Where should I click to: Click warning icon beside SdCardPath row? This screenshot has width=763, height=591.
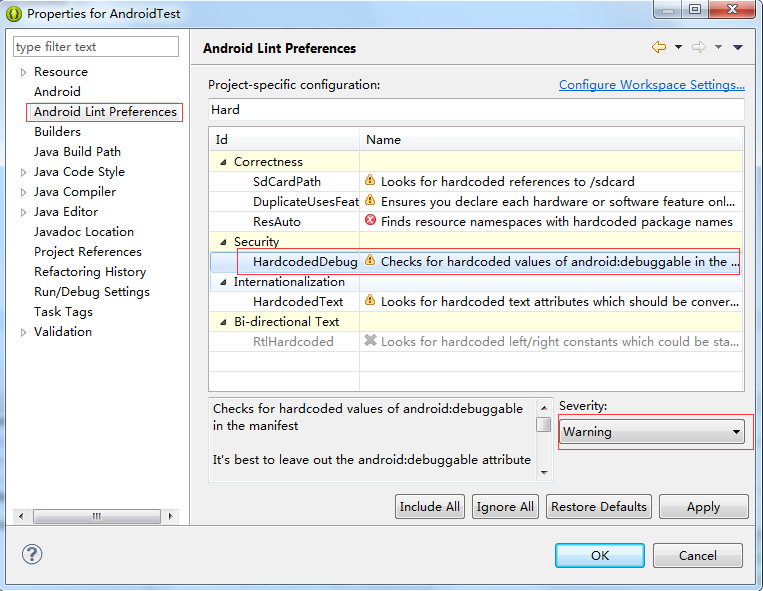tap(370, 181)
